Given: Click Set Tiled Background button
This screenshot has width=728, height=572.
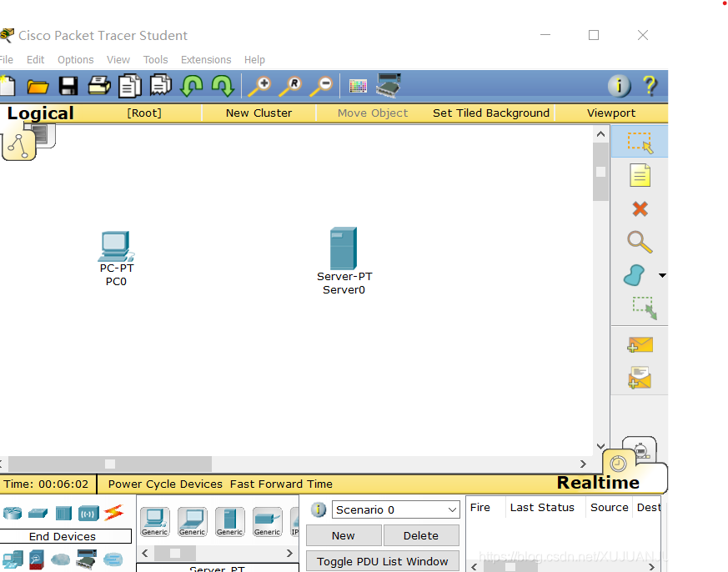Looking at the screenshot, I should [490, 113].
